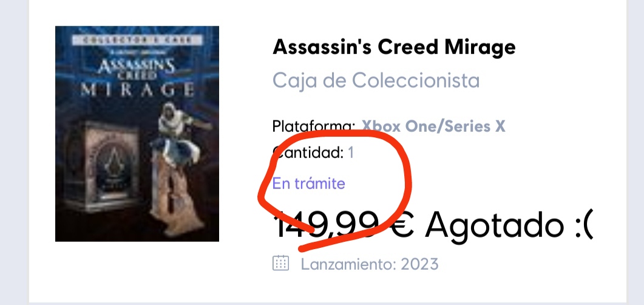Viewport: 644px width, 305px height.
Task: Select the Caja de Coleccionista edition subtitle
Action: [x=376, y=81]
